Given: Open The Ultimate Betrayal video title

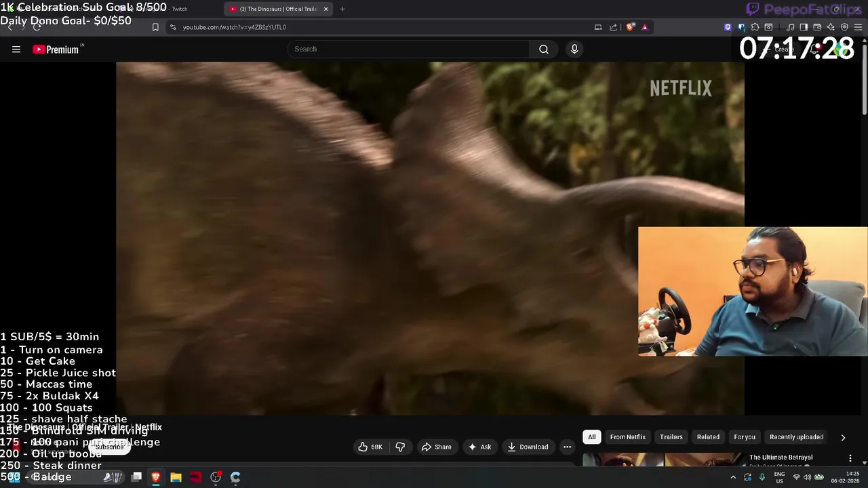Looking at the screenshot, I should (781, 457).
